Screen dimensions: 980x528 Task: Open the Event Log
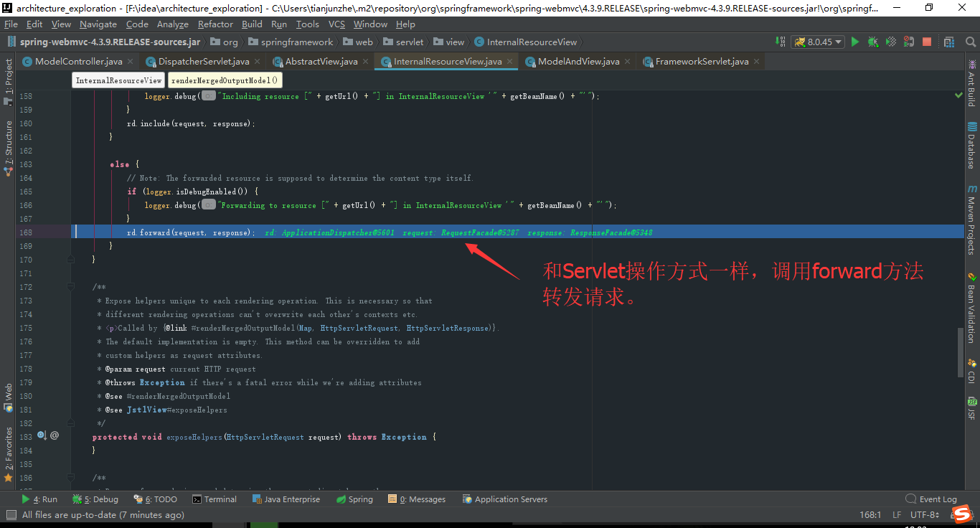(x=936, y=499)
